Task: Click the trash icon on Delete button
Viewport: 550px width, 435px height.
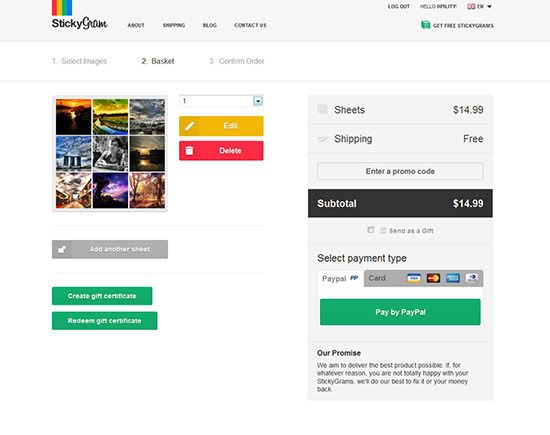Action: tap(189, 150)
